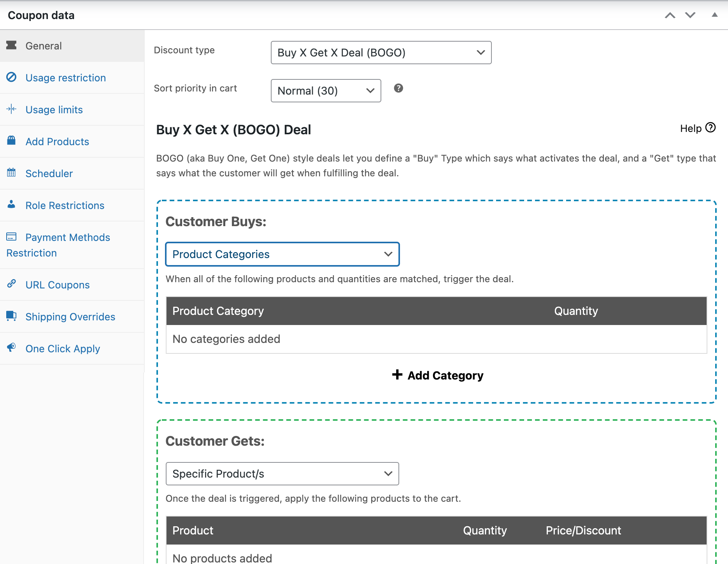The width and height of the screenshot is (728, 564).
Task: Open the Payment Methods Restriction tab
Action: pos(68,237)
